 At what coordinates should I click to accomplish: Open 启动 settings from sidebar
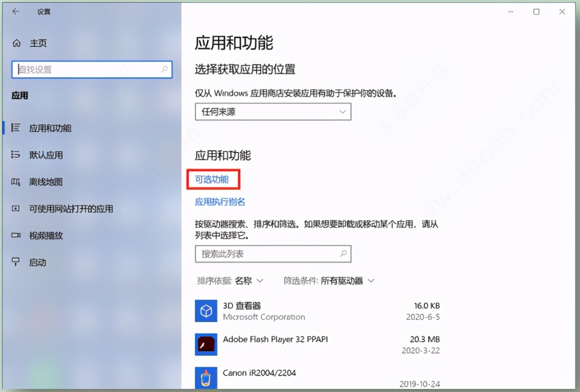37,262
